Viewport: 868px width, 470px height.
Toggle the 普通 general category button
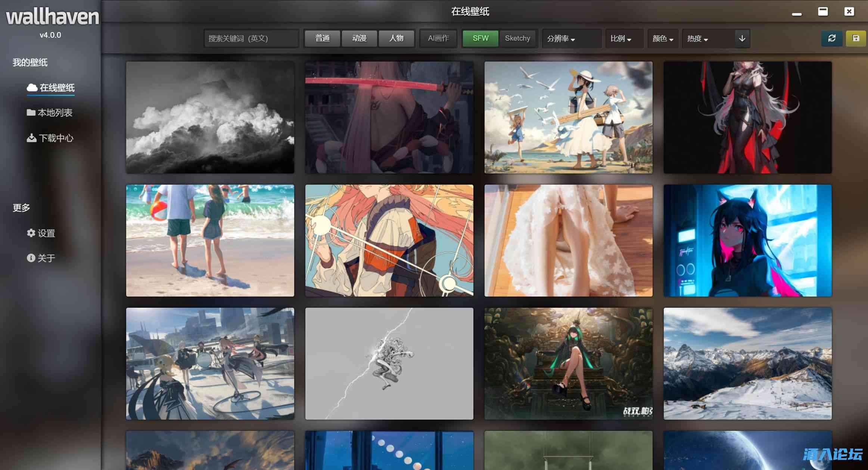[322, 38]
